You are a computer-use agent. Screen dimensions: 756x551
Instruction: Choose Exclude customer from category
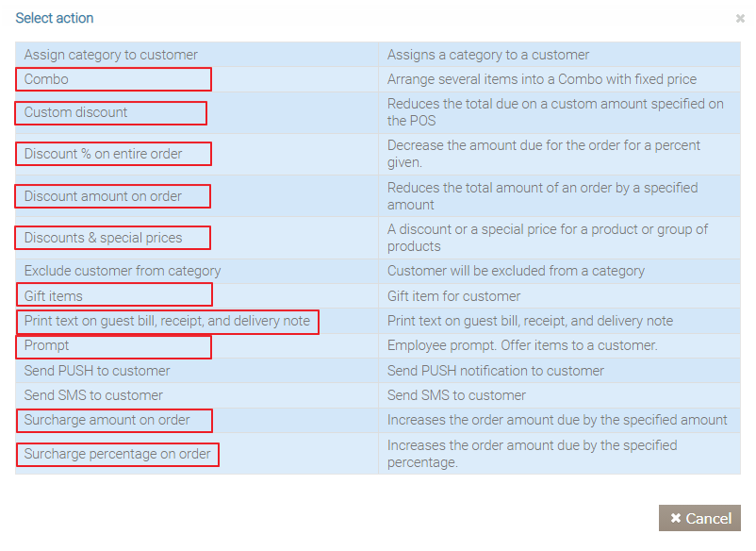[x=123, y=271]
